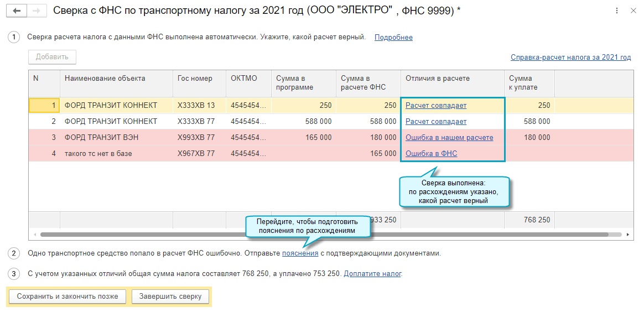
Task: Open the three-dot more options menu
Action: click(x=617, y=11)
